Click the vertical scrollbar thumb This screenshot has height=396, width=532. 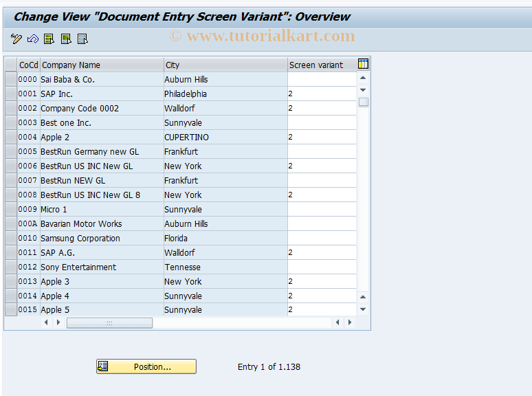tap(364, 102)
